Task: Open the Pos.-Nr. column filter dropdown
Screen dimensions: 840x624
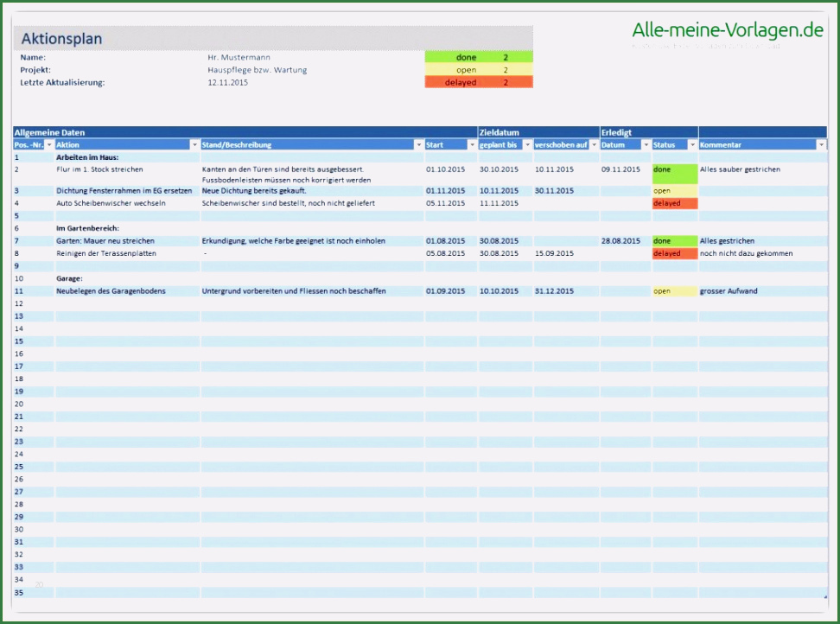Action: [49, 145]
